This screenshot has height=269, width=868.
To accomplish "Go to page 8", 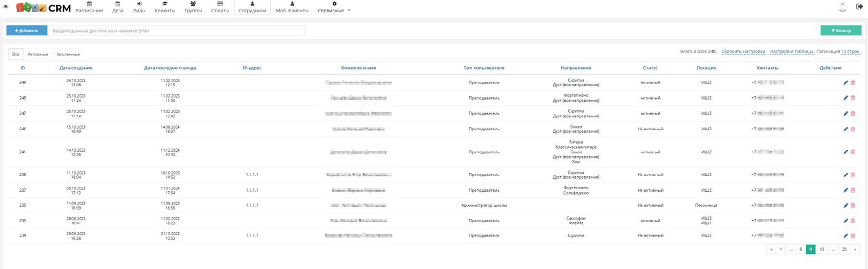I will pyautogui.click(x=801, y=249).
